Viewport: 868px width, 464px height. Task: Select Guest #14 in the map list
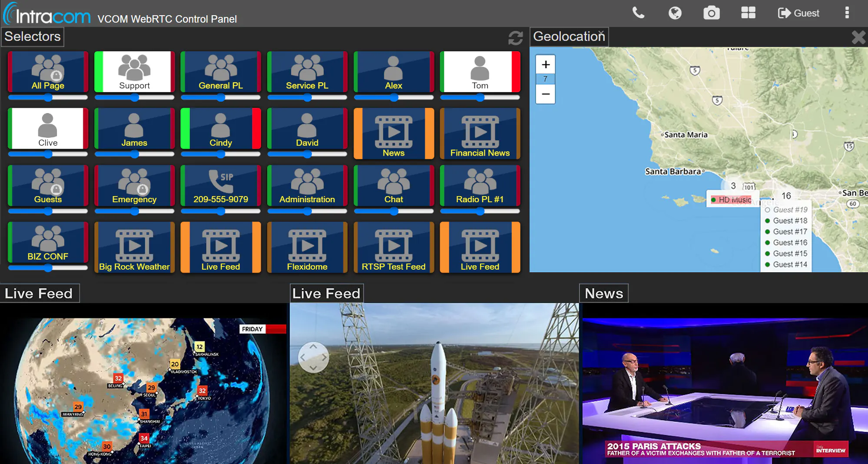pos(786,264)
